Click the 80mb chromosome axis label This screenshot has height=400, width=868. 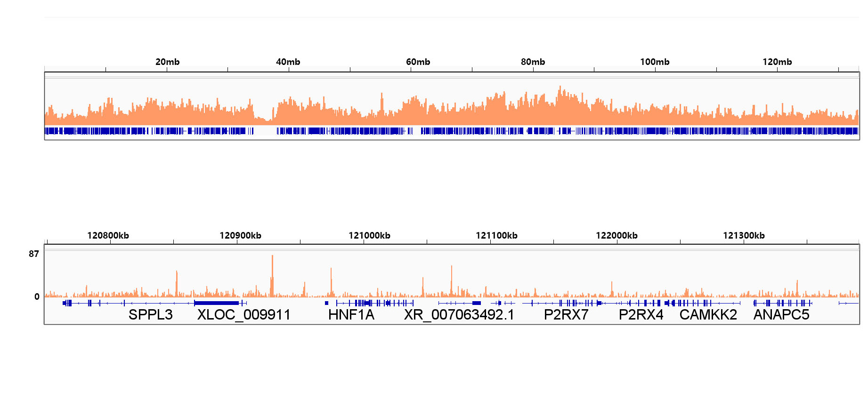pyautogui.click(x=533, y=62)
